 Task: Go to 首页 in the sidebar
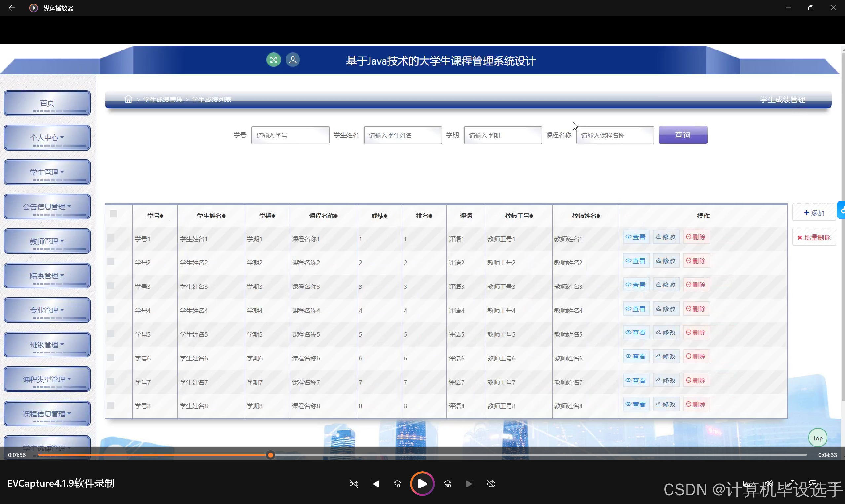(x=47, y=103)
